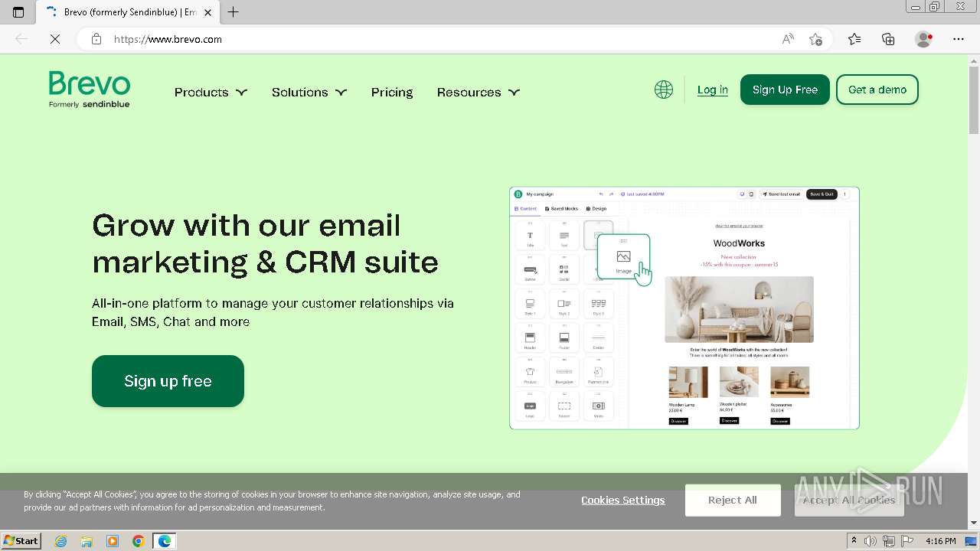Viewport: 980px width, 551px height.
Task: Go to Brevo home via the logo
Action: tap(90, 90)
